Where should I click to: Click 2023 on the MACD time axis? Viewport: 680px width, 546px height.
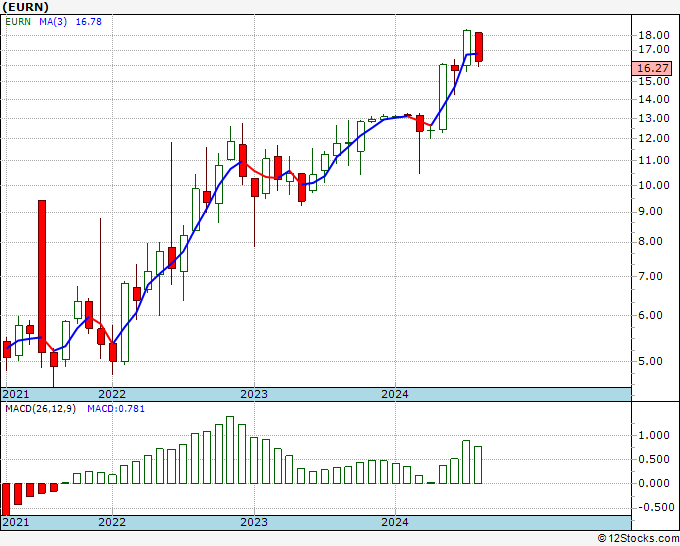click(254, 522)
